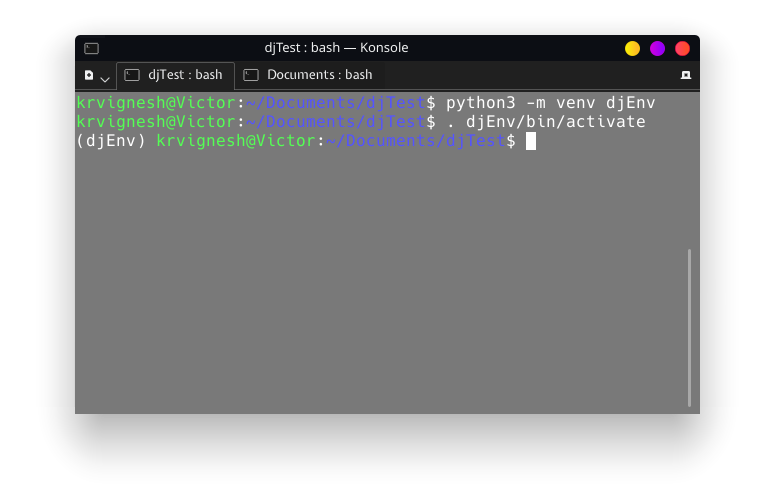Screen dimensions: 775x499
Task: Click the terminal's vertical scrollbar handle
Action: [689, 328]
